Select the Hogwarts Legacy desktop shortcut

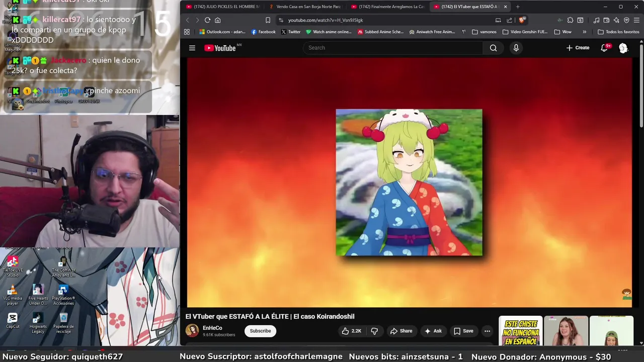pos(38,323)
